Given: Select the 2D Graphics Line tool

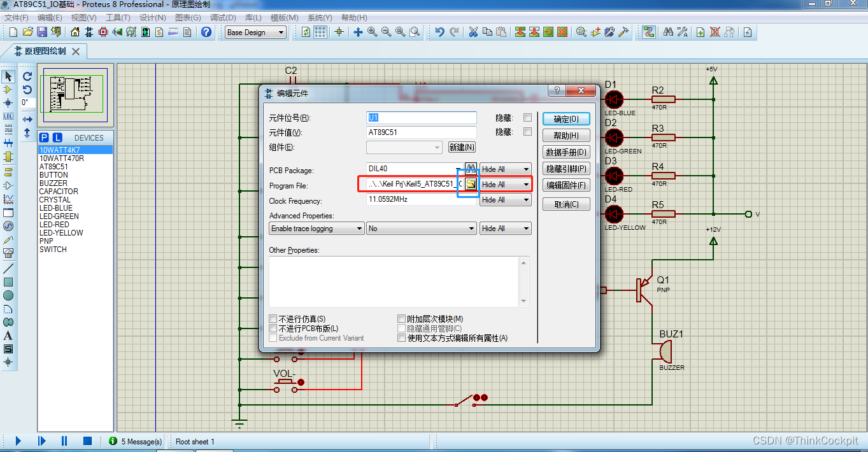Looking at the screenshot, I should point(8,268).
